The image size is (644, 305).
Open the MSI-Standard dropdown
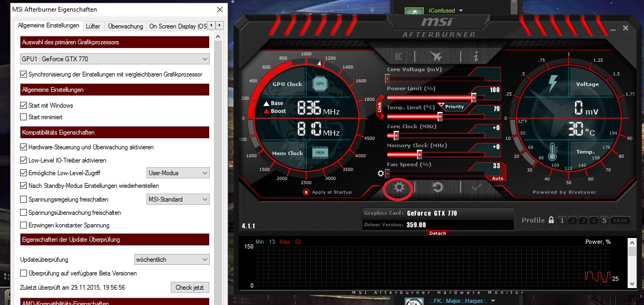pyautogui.click(x=178, y=199)
